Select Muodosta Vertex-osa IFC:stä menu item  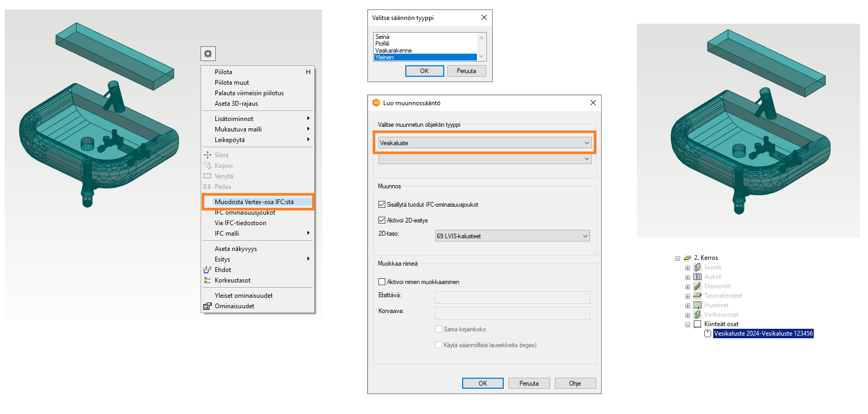(x=254, y=202)
